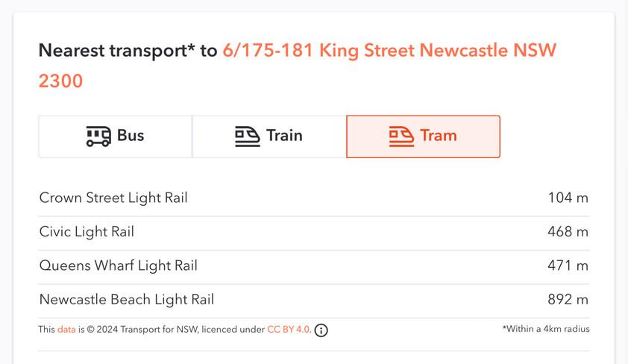Click the orange tram icon
Viewport: 628px width, 364px height.
click(401, 136)
